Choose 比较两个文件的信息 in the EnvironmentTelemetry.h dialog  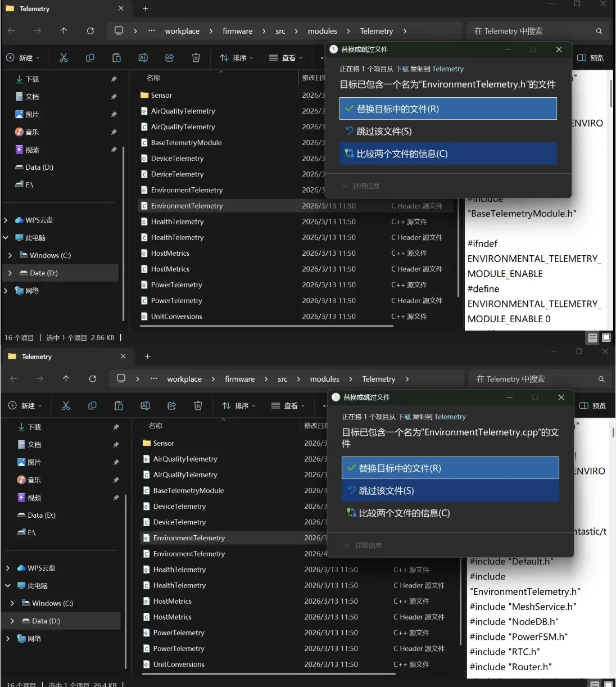[x=402, y=154]
